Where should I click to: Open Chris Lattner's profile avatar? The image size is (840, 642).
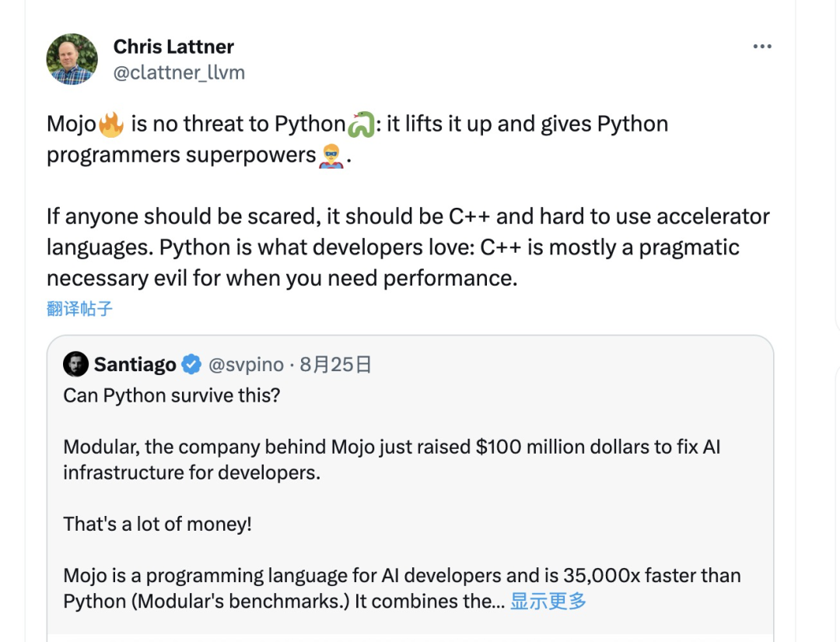[x=72, y=59]
